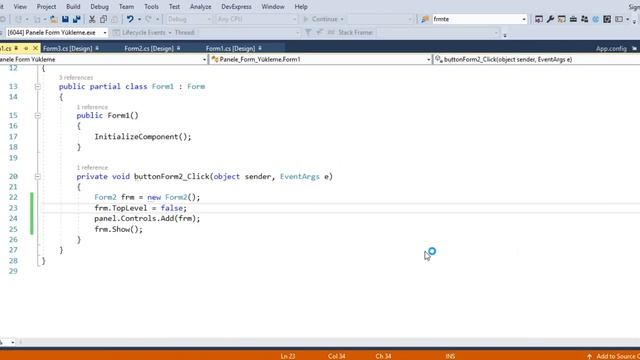
Task: Save the current file with Save icon
Action: (65, 19)
